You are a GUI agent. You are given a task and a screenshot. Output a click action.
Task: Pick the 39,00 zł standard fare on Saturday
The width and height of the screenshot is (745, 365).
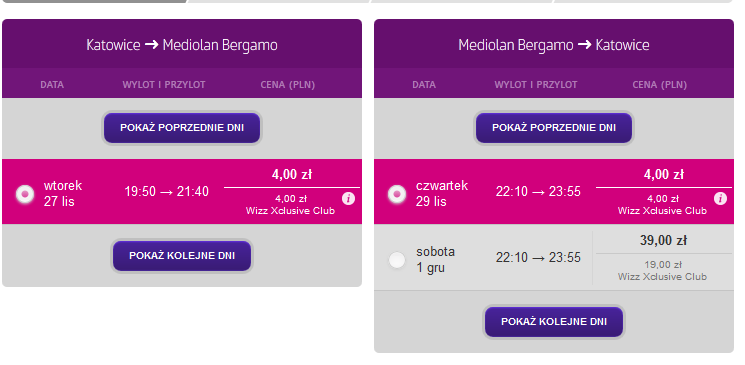tap(663, 241)
